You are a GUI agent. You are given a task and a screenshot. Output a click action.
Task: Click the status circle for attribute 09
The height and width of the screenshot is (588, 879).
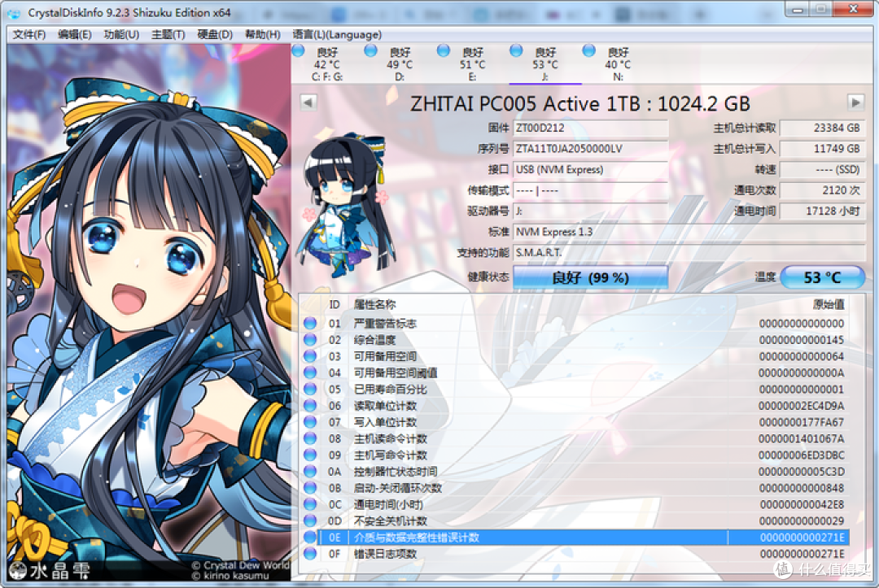pyautogui.click(x=310, y=455)
